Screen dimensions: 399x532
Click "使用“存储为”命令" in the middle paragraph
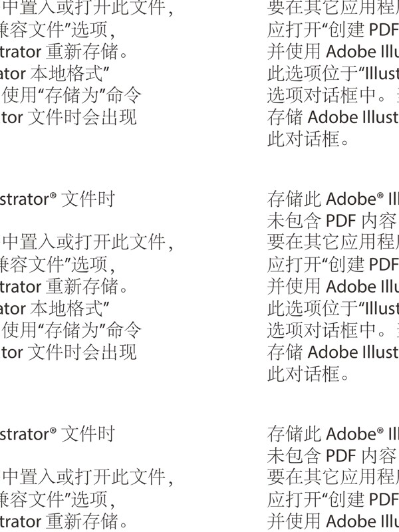pyautogui.click(x=72, y=330)
